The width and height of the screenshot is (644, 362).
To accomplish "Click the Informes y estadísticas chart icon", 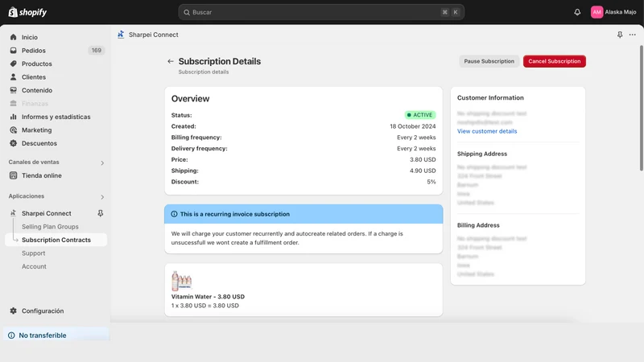I will click(13, 117).
